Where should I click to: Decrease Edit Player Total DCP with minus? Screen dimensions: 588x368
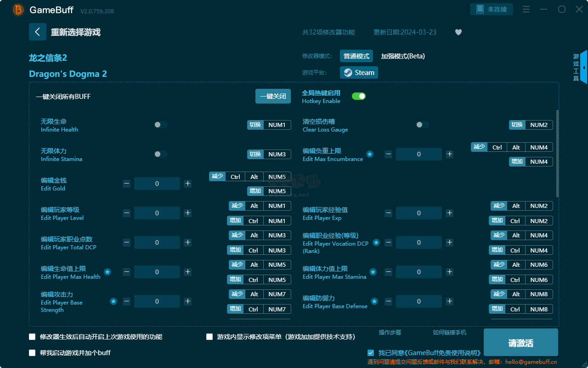pos(127,242)
